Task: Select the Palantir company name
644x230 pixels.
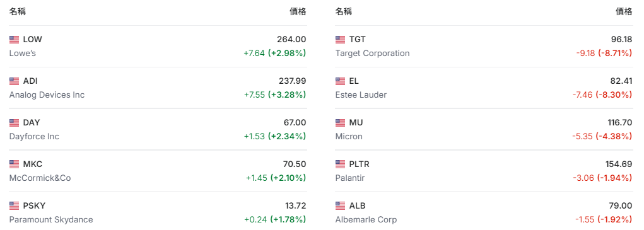Action: point(350,178)
